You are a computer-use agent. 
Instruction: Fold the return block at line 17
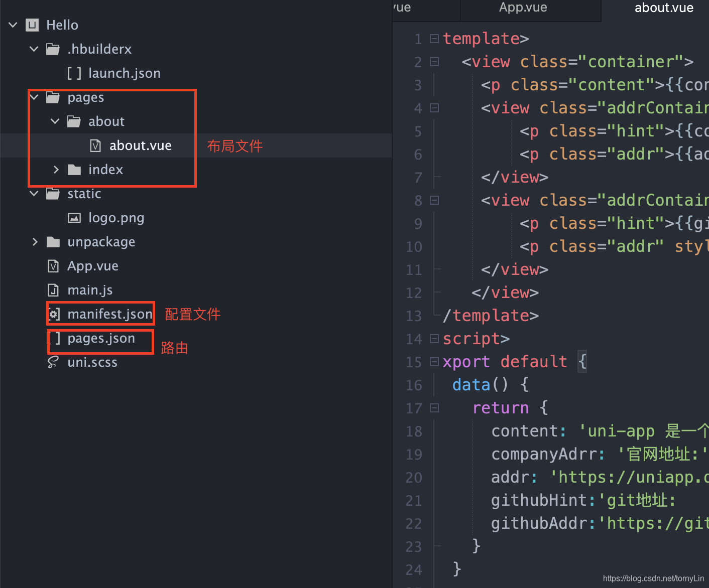(x=434, y=408)
